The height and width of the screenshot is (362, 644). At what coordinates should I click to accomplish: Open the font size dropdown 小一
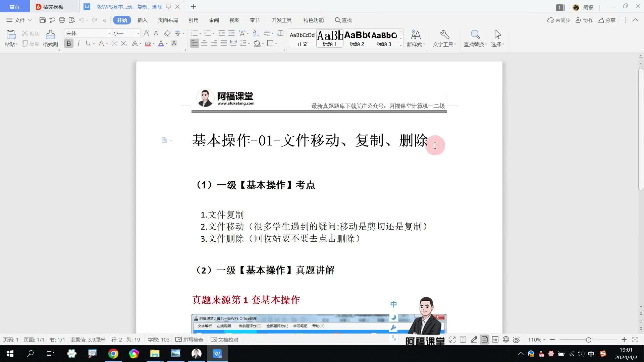point(138,33)
